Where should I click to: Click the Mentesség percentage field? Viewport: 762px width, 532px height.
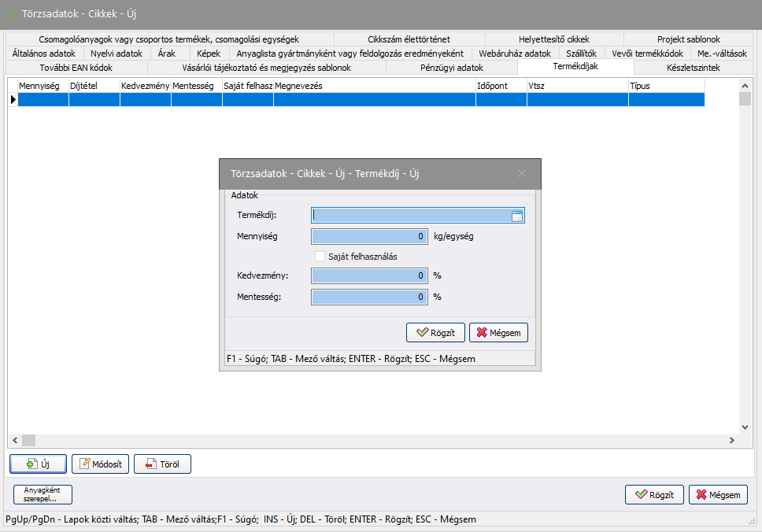[369, 297]
